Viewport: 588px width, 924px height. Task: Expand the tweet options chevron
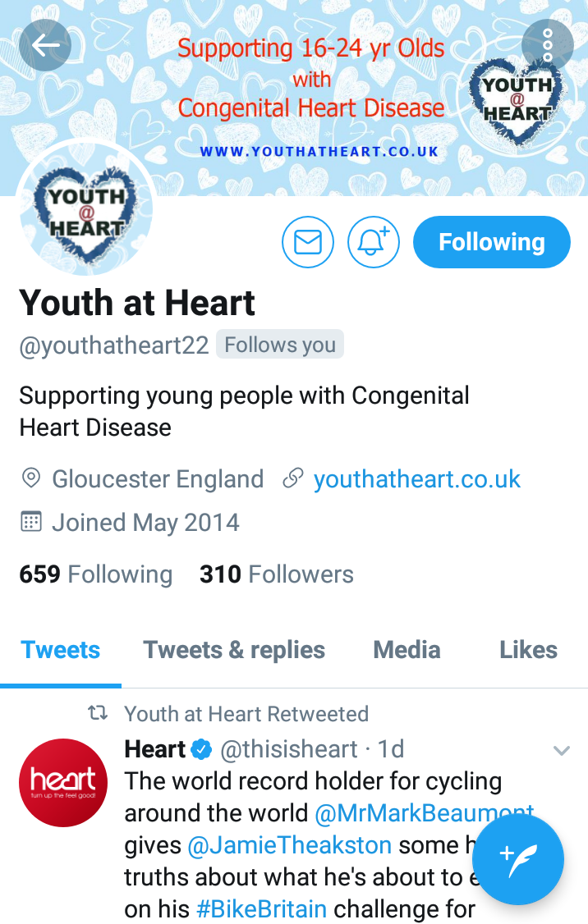(x=561, y=750)
